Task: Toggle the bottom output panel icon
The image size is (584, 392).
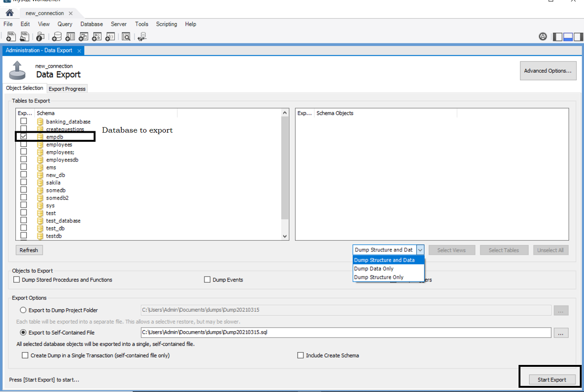Action: [568, 37]
